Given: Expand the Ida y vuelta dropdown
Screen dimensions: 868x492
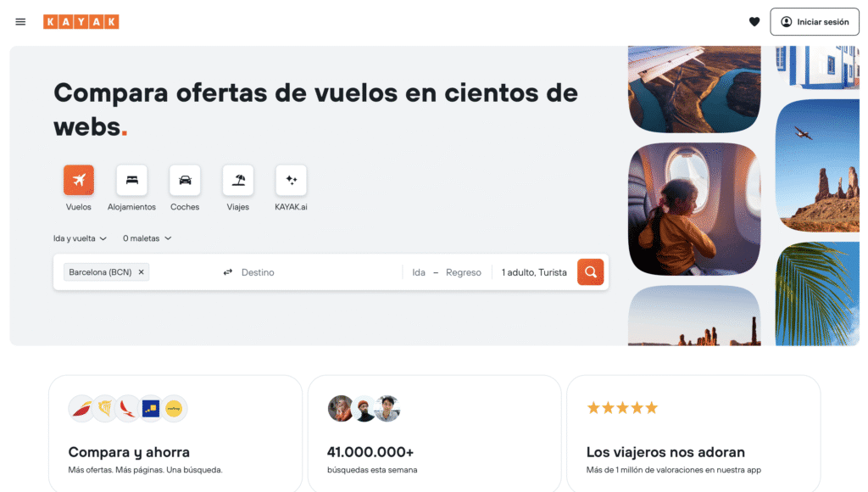Looking at the screenshot, I should pyautogui.click(x=80, y=238).
